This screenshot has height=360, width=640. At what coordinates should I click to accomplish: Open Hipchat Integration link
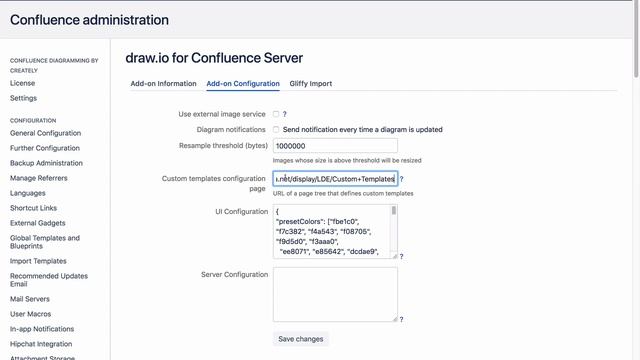[x=41, y=344]
